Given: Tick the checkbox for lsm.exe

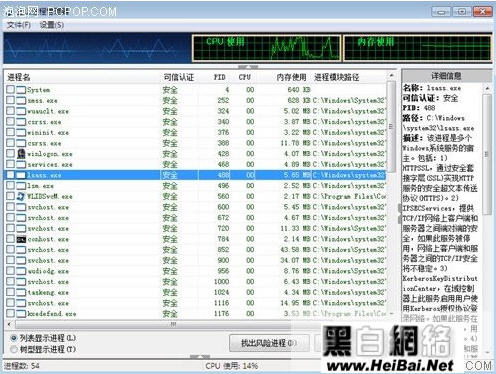Looking at the screenshot, I should click(x=10, y=185).
